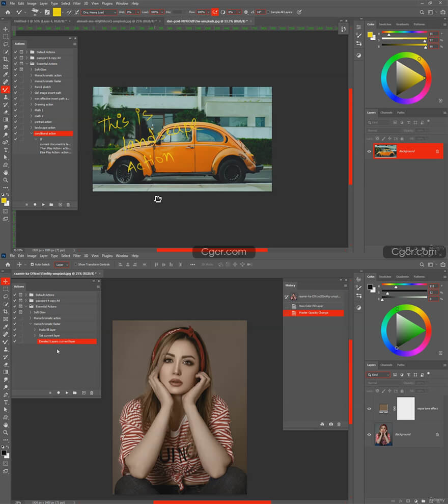Open the Window menu in the top window
This screenshot has width=448, height=504.
point(122,4)
